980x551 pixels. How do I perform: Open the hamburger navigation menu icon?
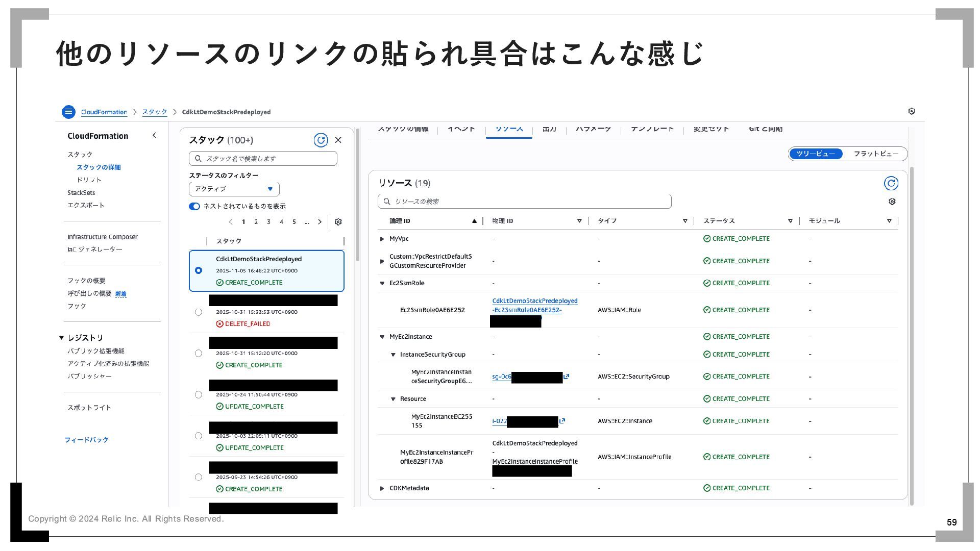(x=68, y=112)
